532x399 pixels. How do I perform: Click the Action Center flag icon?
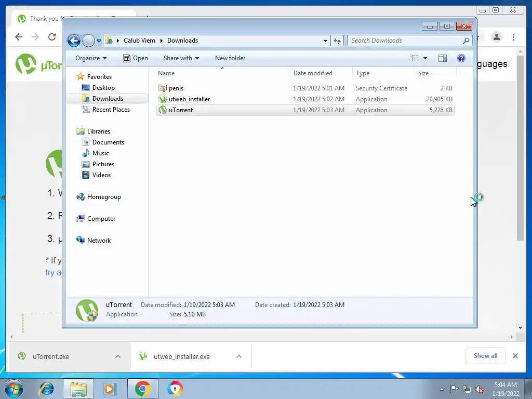(454, 389)
